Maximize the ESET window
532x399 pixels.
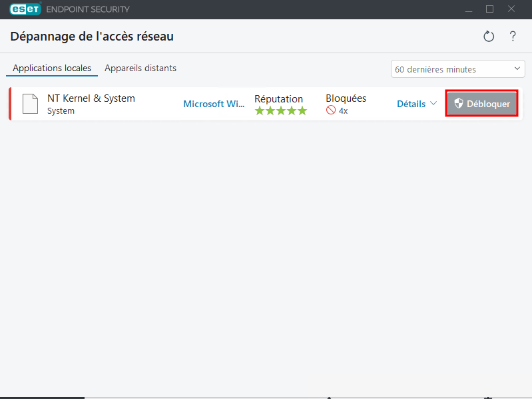tap(489, 9)
